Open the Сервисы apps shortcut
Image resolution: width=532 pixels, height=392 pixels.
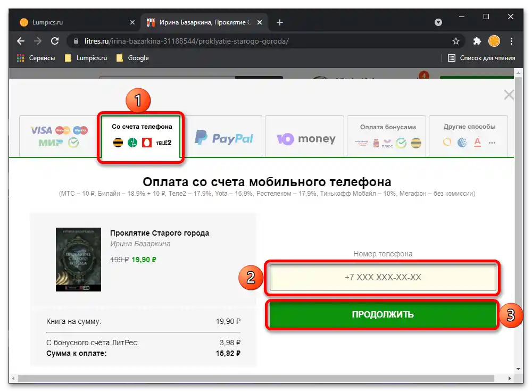36,58
